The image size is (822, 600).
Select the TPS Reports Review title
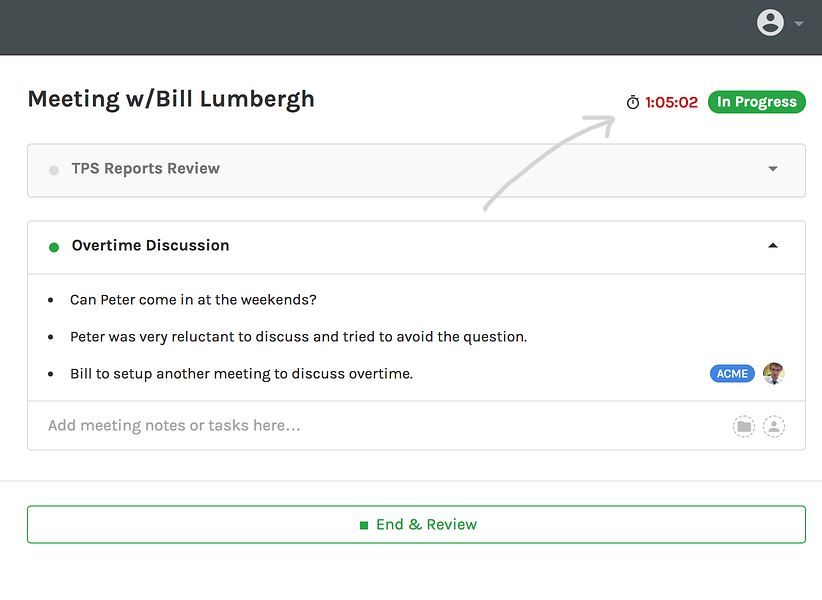(146, 169)
